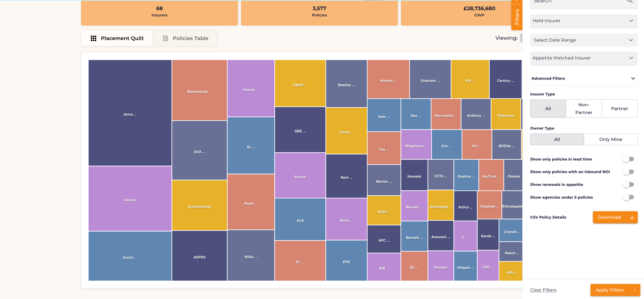The image size is (644, 299).
Task: Click the Aviva tile on the placement quilt
Action: click(129, 114)
